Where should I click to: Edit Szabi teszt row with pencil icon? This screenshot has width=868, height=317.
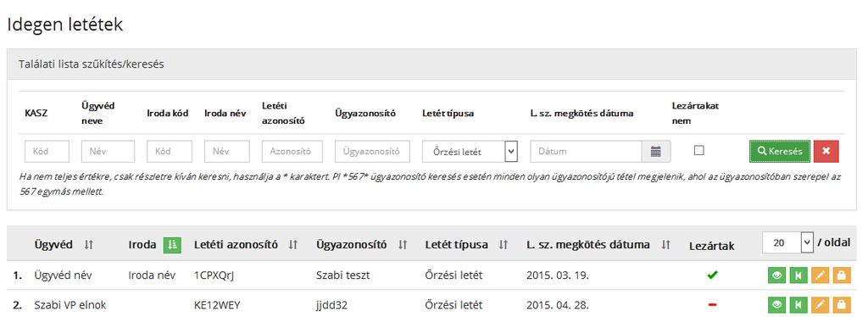[820, 275]
